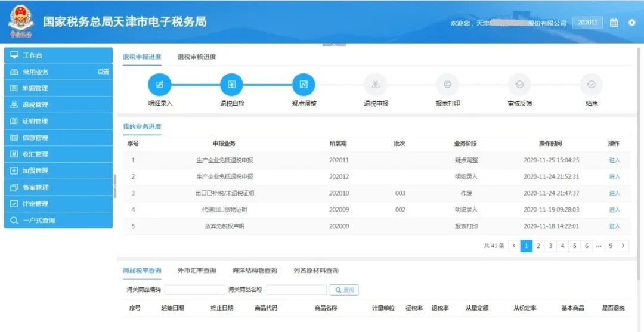This screenshot has height=332, width=644.
Task: Select page 3 in pagination
Action: (550, 246)
